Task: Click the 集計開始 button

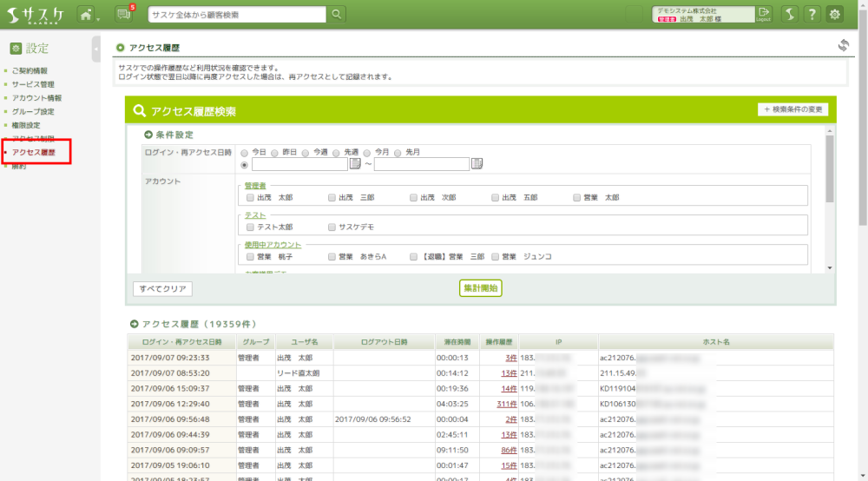Action: 481,288
